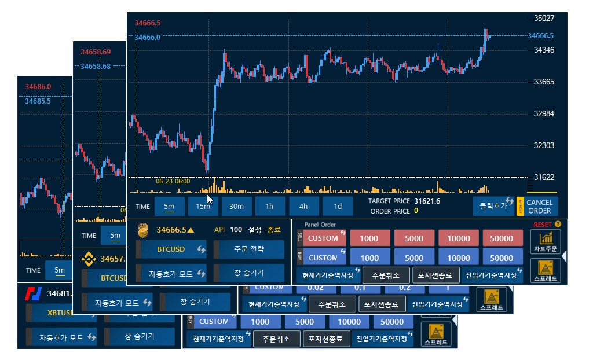Click 포지션종료 in the front window
This screenshot has height=364, width=593.
pyautogui.click(x=435, y=275)
